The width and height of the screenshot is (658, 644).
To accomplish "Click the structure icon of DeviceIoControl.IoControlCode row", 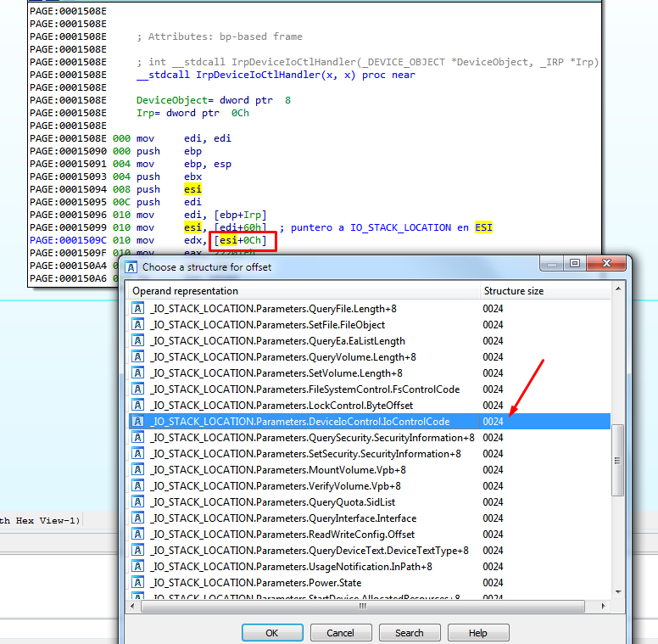I will click(x=138, y=422).
